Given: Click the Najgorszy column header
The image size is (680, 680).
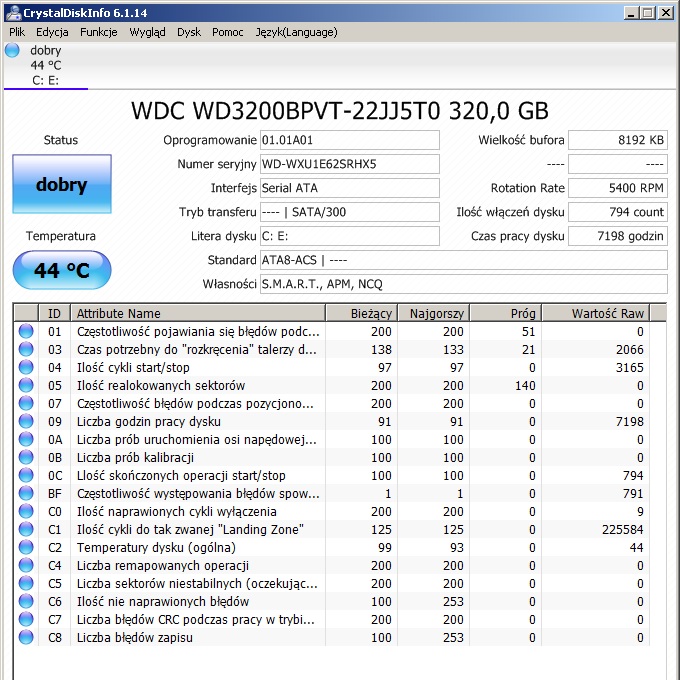Looking at the screenshot, I should click(x=434, y=313).
